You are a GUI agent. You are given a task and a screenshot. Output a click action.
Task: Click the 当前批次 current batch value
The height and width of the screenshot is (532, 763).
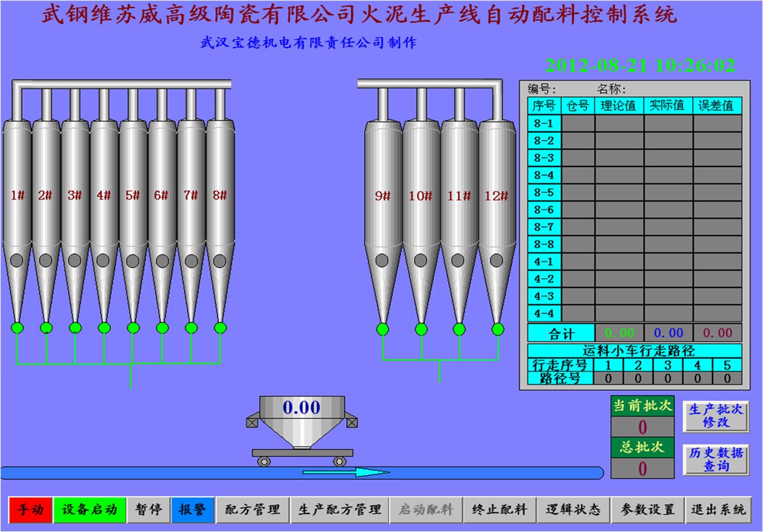click(x=642, y=427)
